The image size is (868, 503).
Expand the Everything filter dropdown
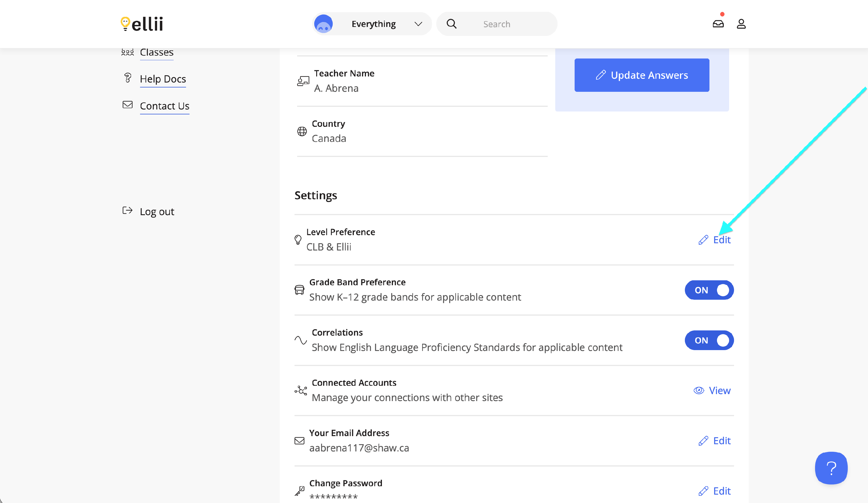373,24
